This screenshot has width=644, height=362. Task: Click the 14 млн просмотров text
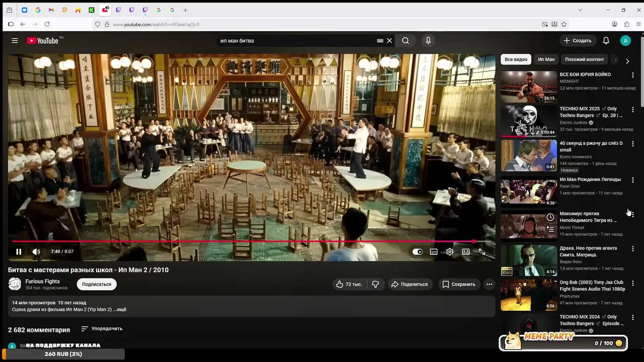34,303
